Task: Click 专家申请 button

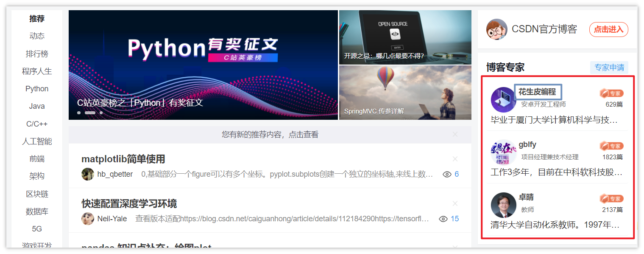Action: click(x=609, y=67)
